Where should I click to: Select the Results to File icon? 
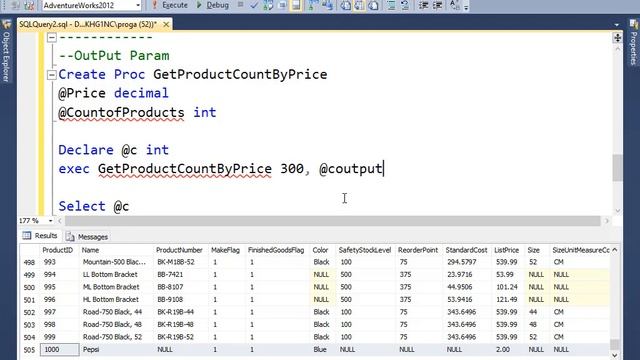pyautogui.click(x=373, y=5)
